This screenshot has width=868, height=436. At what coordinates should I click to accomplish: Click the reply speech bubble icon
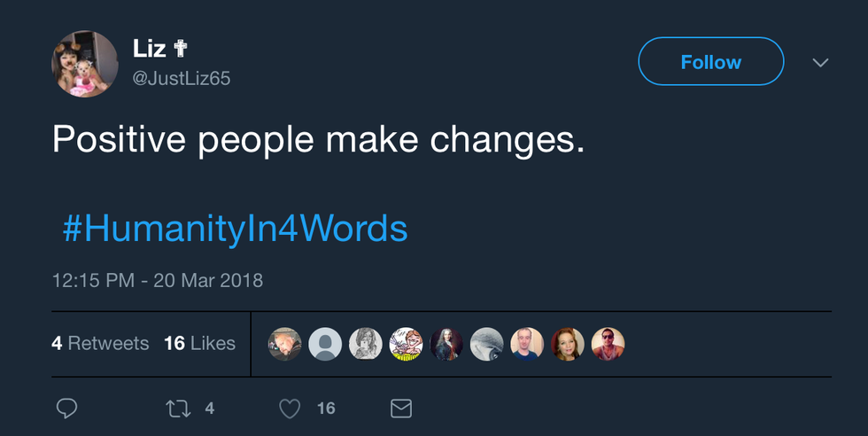66,408
